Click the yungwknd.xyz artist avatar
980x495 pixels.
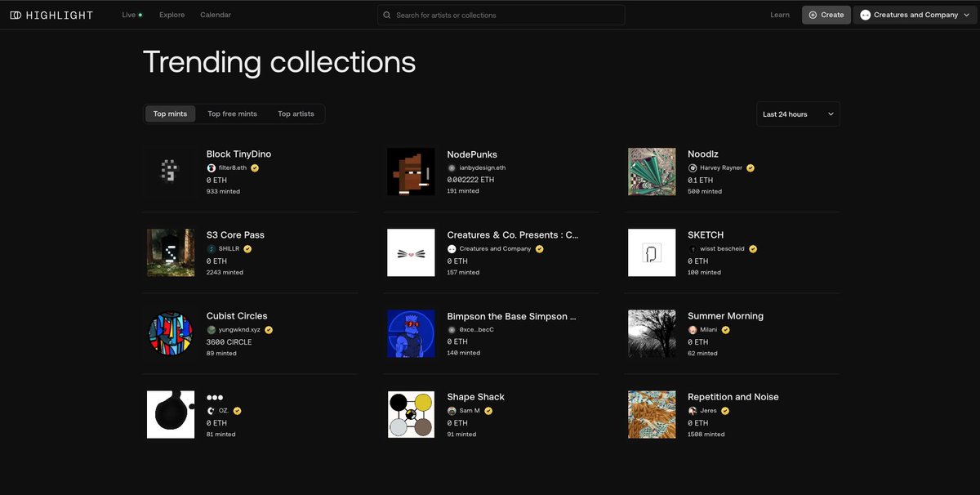tap(212, 330)
